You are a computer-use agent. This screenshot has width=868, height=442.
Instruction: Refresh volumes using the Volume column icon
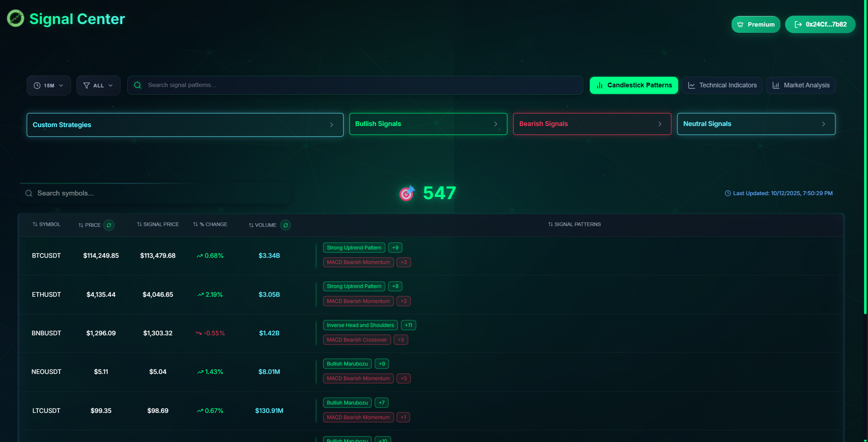286,225
